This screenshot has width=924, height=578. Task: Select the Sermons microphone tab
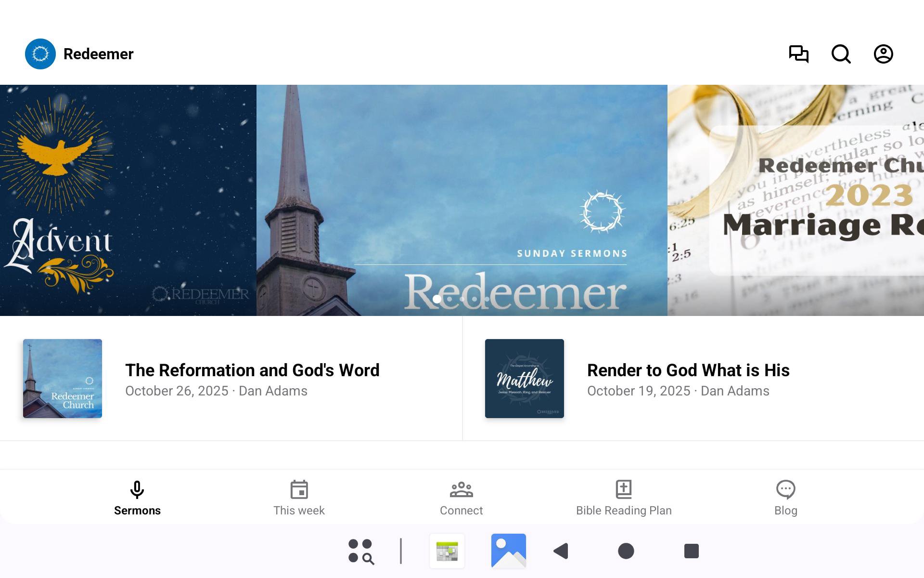tap(137, 498)
